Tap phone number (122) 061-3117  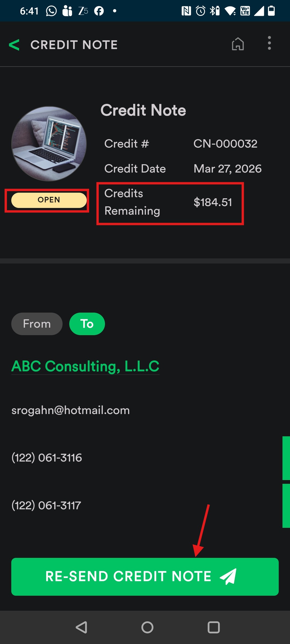pos(46,506)
